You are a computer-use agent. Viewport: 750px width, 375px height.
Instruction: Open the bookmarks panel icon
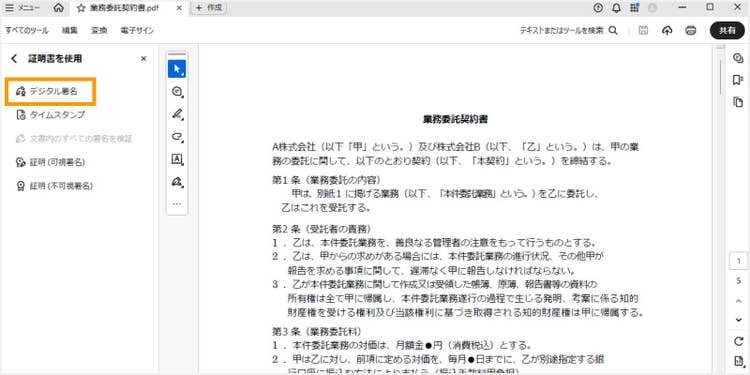(738, 80)
